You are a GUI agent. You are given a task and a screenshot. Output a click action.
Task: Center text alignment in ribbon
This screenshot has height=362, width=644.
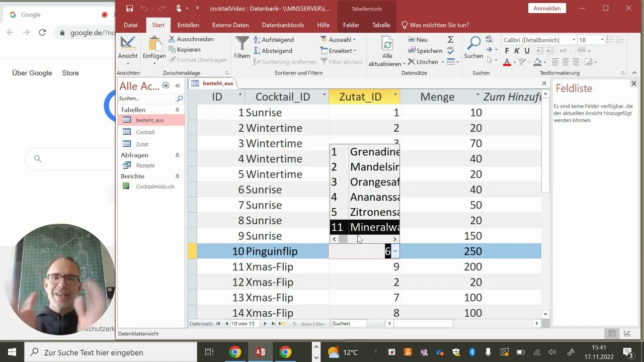tap(566, 62)
